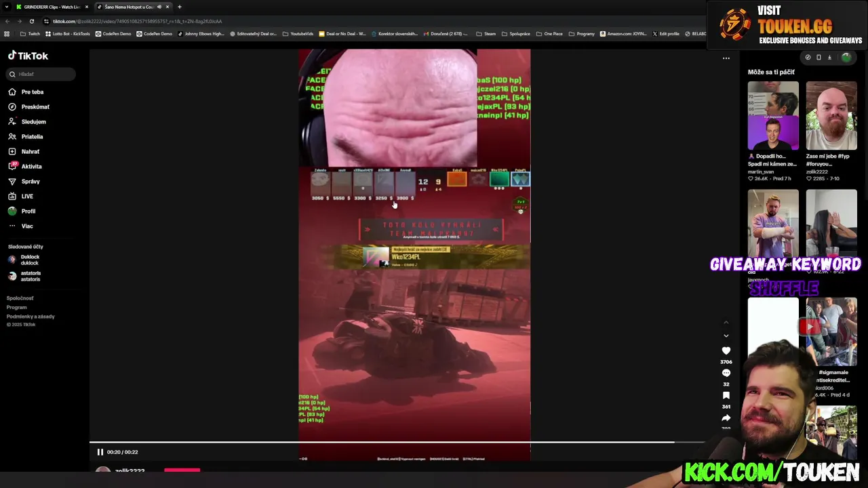Click Zase mi jebe #fyp title

(828, 160)
